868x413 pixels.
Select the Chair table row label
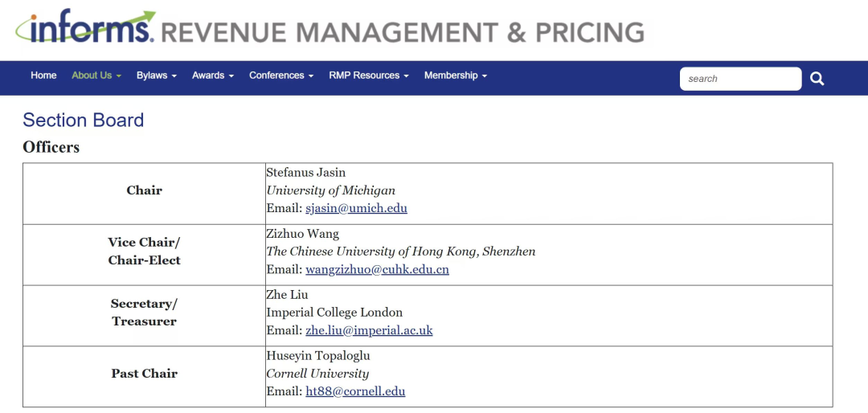(x=144, y=190)
